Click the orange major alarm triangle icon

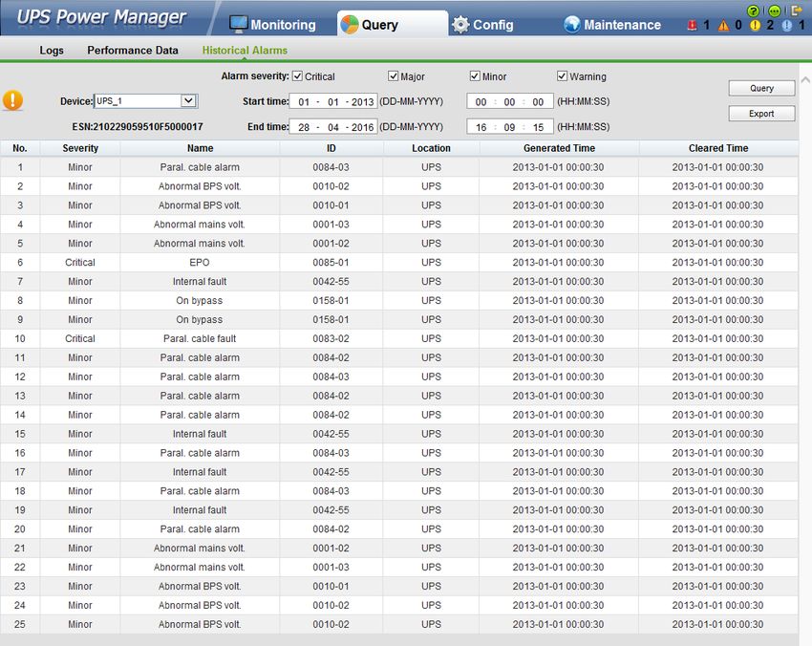(x=723, y=25)
